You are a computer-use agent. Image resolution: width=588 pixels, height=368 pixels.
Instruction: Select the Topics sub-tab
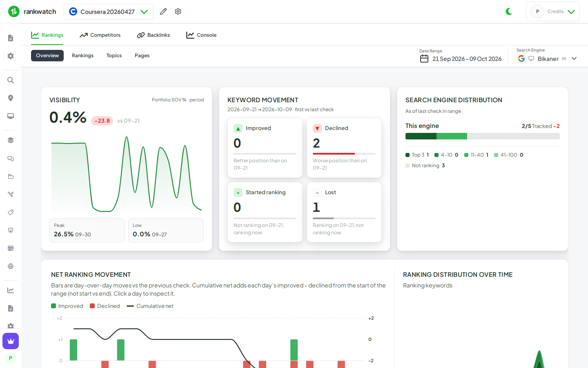(x=114, y=56)
